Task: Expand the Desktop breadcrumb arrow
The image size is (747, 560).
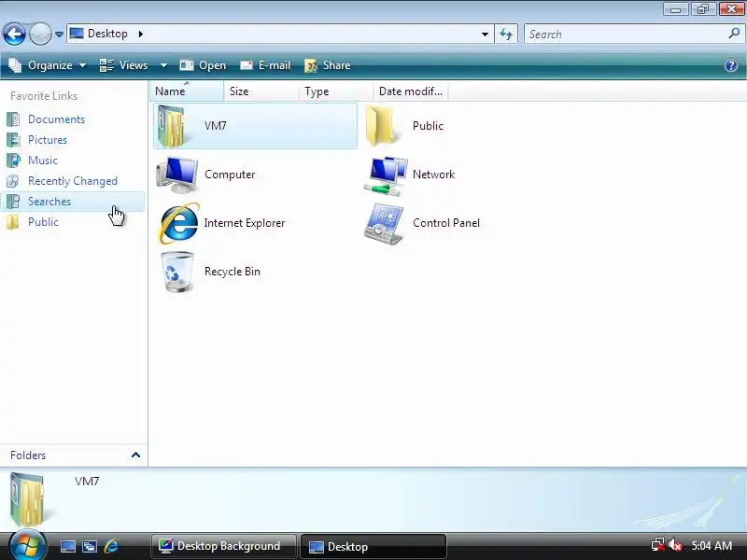Action: (x=141, y=34)
